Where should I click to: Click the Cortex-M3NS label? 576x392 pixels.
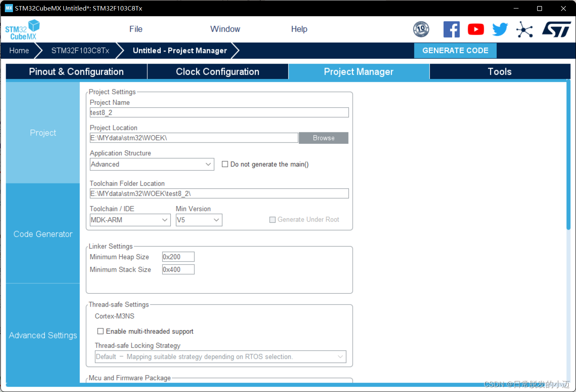point(115,316)
